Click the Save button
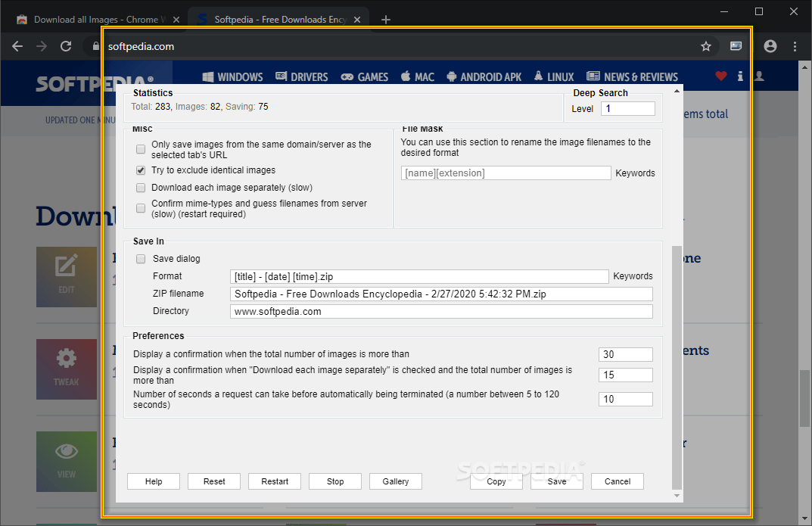812x526 pixels. coord(557,481)
